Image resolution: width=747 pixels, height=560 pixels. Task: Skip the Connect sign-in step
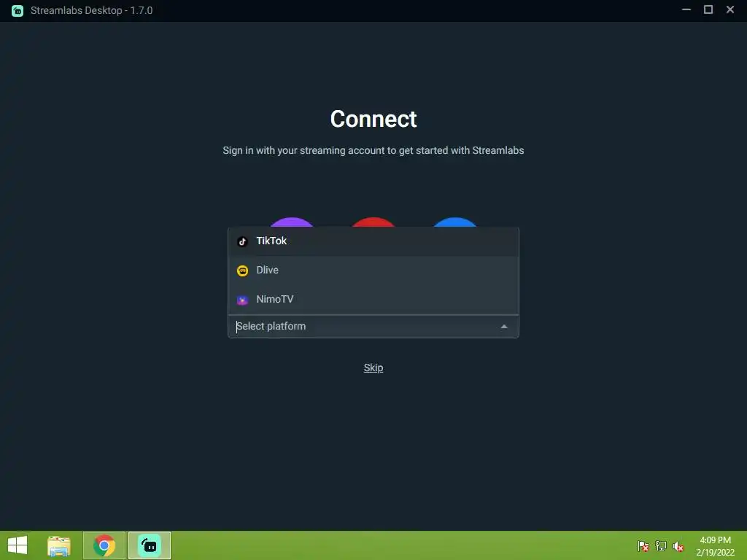point(373,367)
